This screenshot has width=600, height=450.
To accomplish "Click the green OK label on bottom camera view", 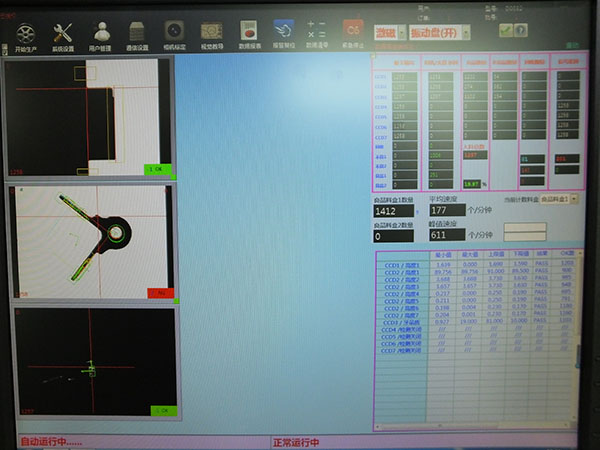I will (163, 410).
